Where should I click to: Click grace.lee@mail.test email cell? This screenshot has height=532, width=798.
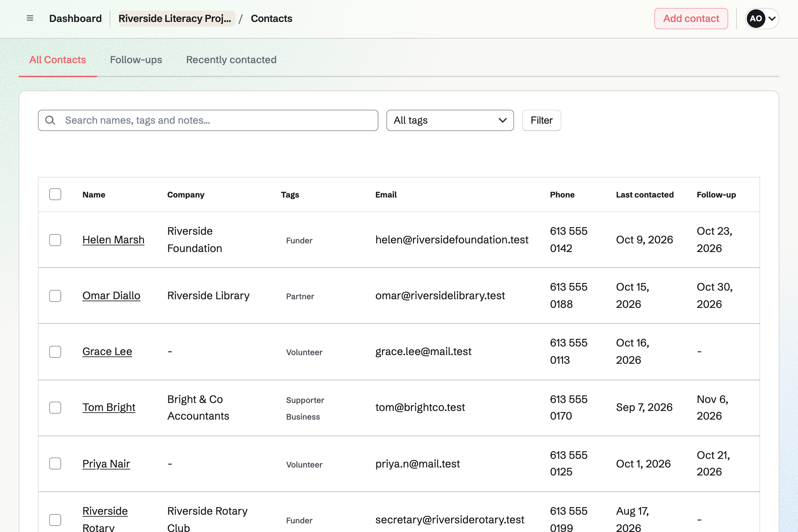(x=423, y=351)
